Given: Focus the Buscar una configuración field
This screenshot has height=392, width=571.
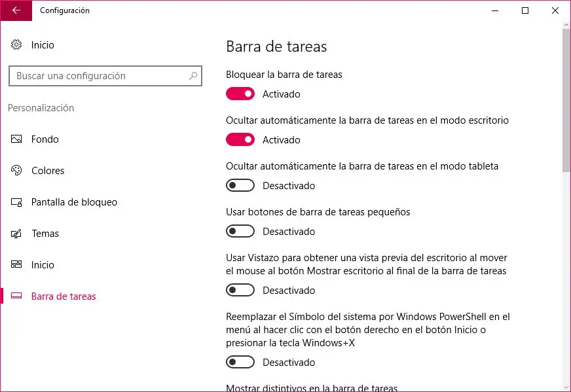Looking at the screenshot, I should point(98,76).
